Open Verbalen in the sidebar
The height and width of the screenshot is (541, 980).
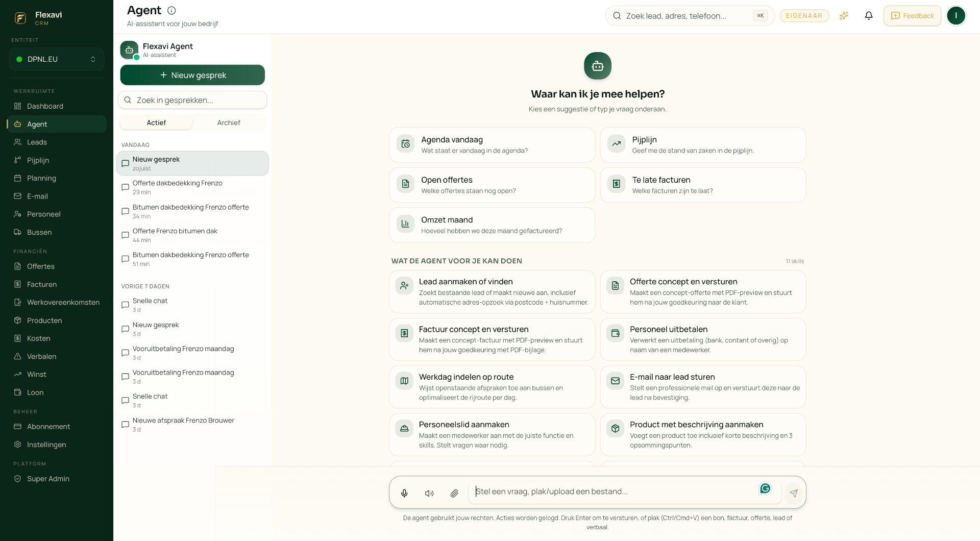(x=57, y=357)
